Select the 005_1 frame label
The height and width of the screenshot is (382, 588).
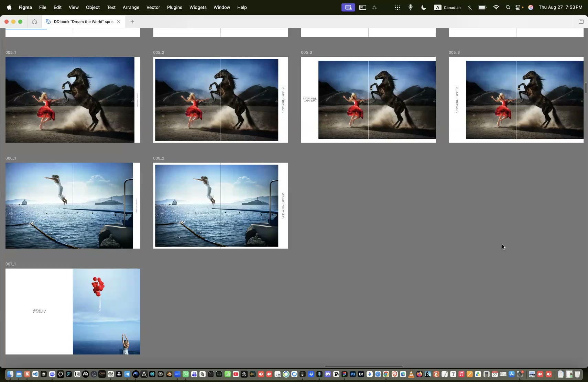(x=11, y=52)
